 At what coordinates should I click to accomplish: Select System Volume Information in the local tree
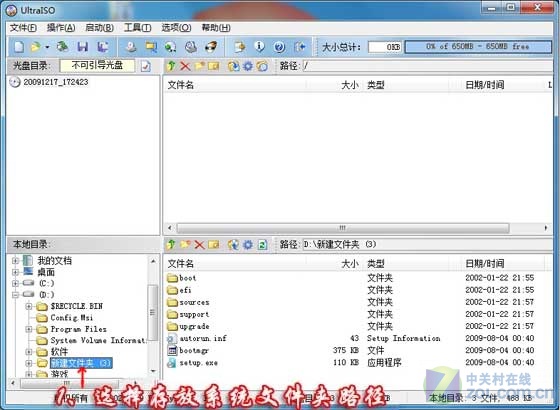coord(98,341)
